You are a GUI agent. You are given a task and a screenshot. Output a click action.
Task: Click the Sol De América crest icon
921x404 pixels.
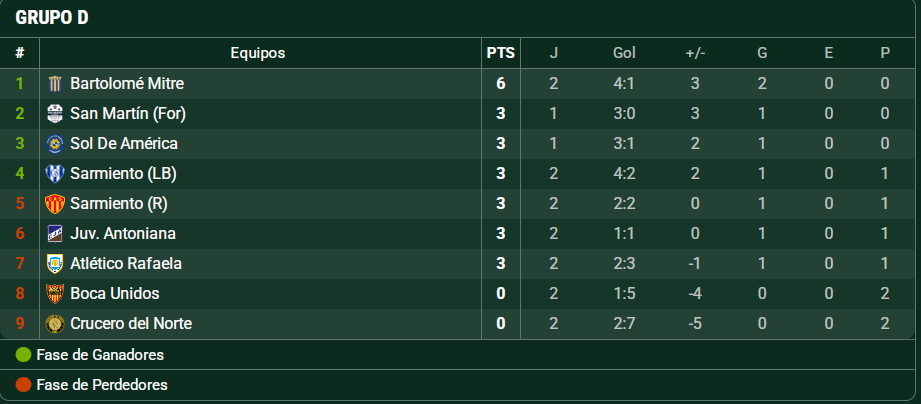point(55,144)
